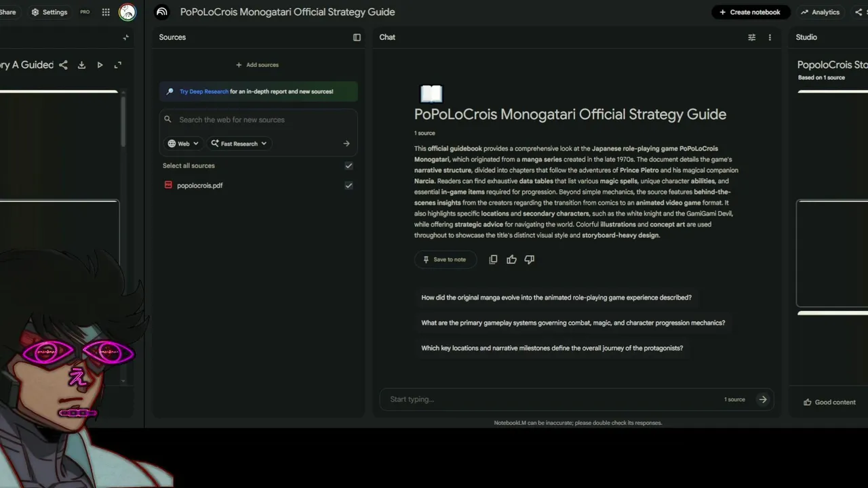Click Based on 1 source text
868x488 pixels.
(821, 77)
